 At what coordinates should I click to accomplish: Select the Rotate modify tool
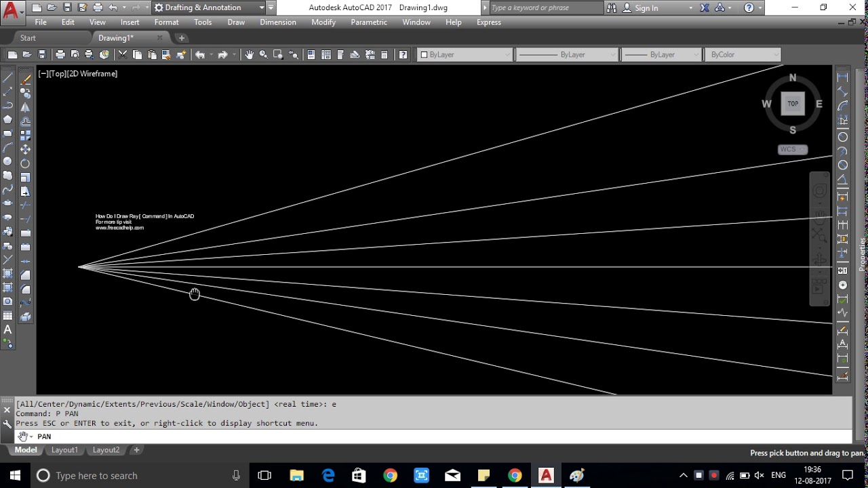click(x=26, y=163)
